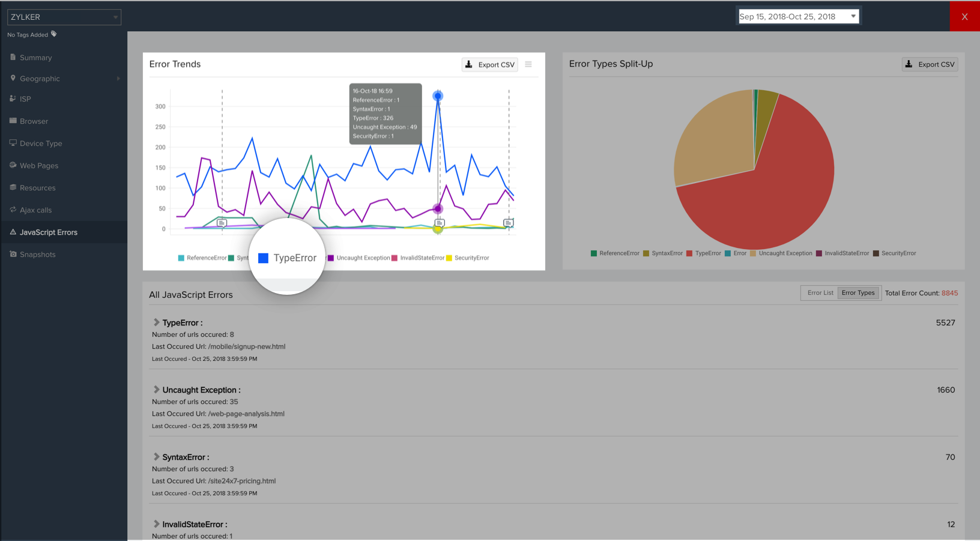Click the tag icon beside No Tags Added
Screen dimensions: 980x541
coord(53,34)
